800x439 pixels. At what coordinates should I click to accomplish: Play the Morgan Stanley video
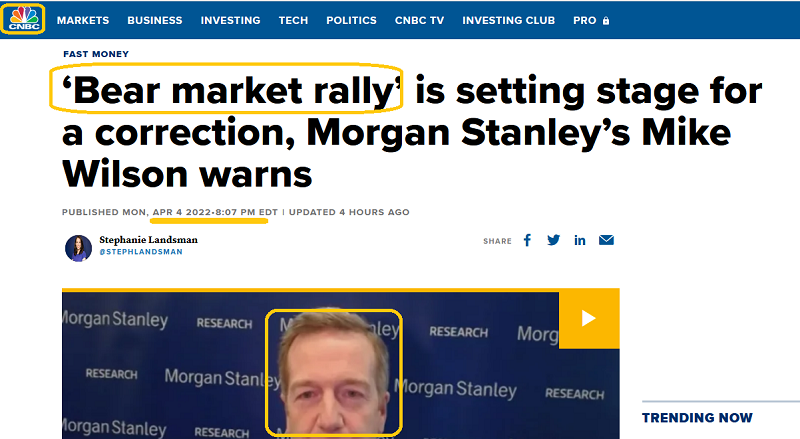[589, 318]
